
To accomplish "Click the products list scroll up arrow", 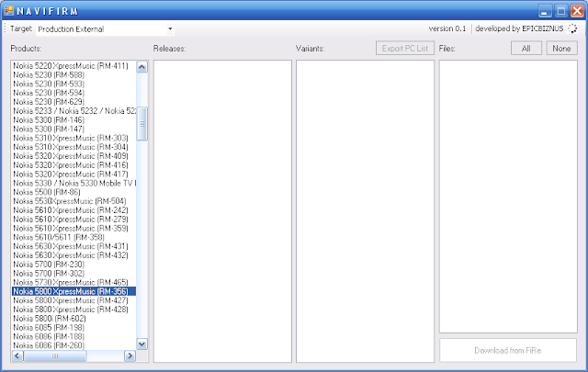I will coord(141,67).
